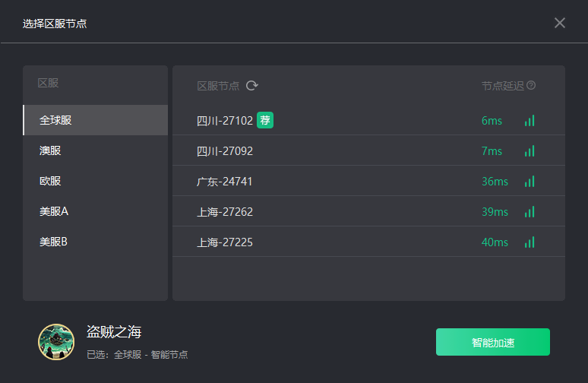Click the node latency help icon
This screenshot has width=588, height=383.
531,85
